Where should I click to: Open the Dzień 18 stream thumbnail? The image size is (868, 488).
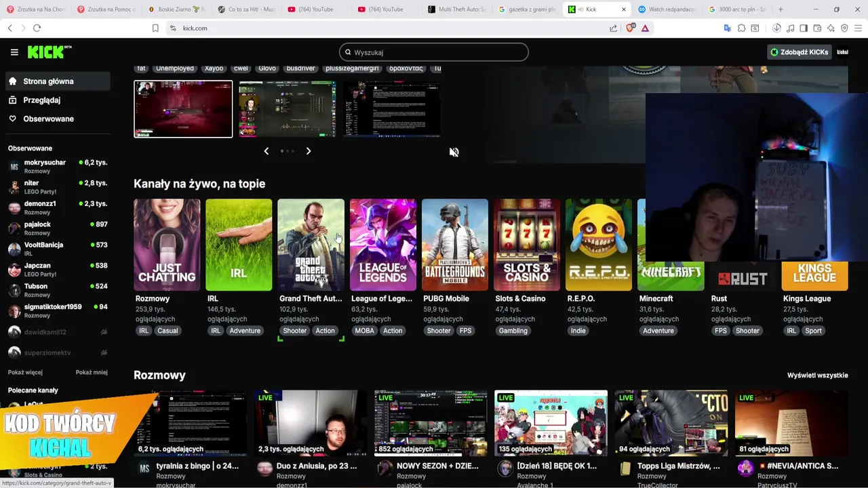[551, 423]
